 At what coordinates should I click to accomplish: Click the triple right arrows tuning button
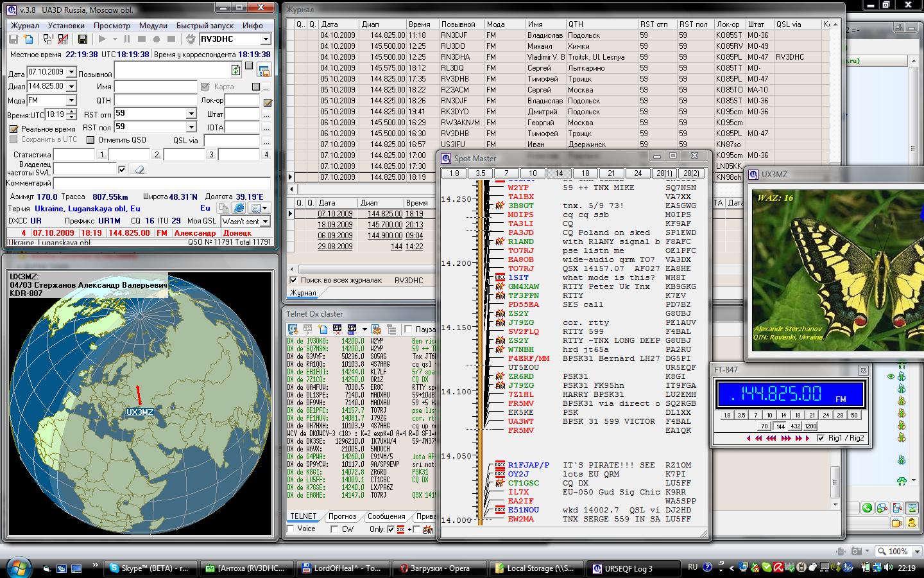click(786, 439)
